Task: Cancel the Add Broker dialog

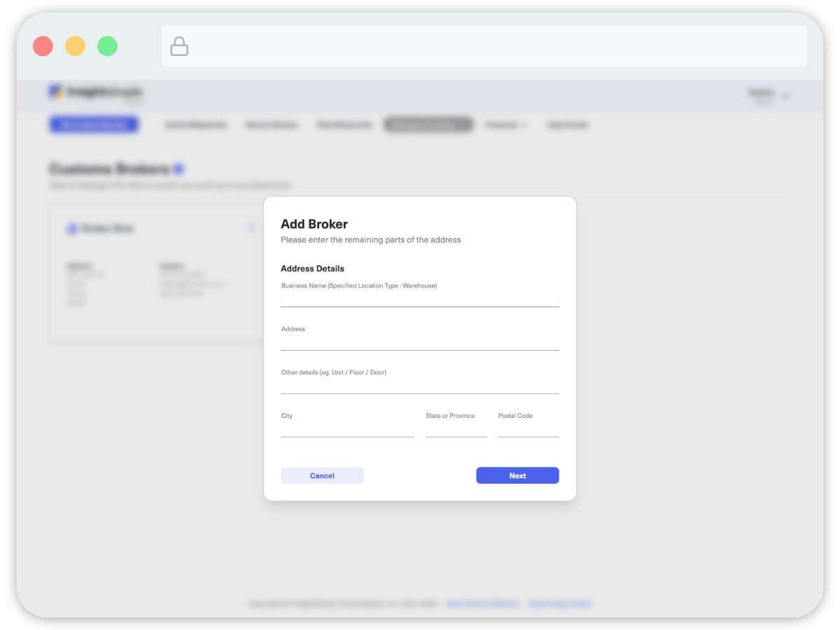Action: coord(322,475)
